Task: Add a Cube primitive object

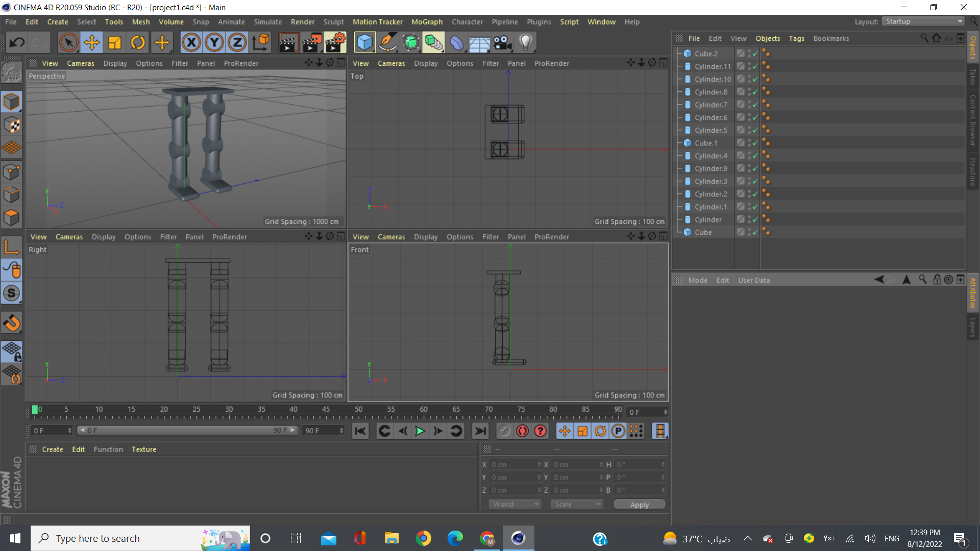Action: [364, 43]
